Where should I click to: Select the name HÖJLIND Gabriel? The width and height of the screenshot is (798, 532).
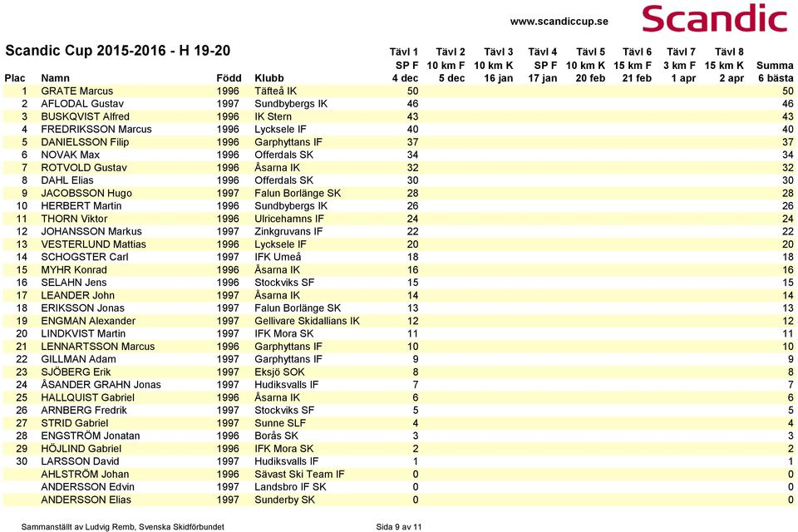tap(81, 449)
